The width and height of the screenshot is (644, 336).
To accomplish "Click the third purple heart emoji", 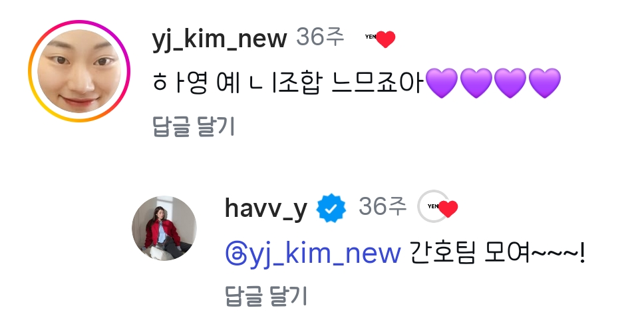I will [510, 83].
